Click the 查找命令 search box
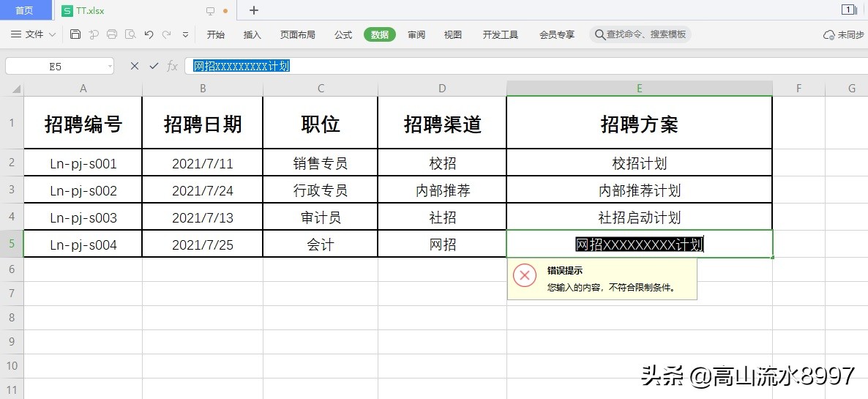Image resolution: width=868 pixels, height=399 pixels. (640, 34)
